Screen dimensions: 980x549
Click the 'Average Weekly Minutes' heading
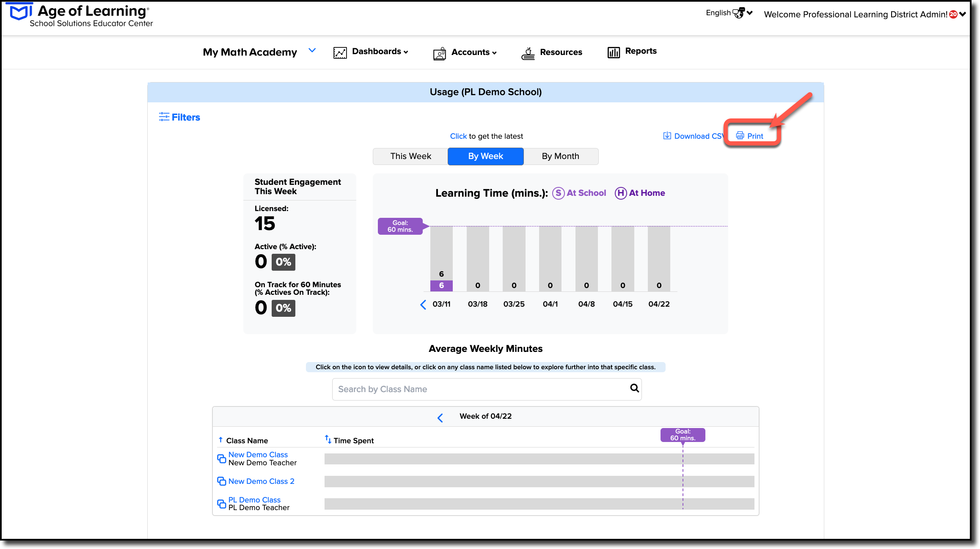(485, 349)
